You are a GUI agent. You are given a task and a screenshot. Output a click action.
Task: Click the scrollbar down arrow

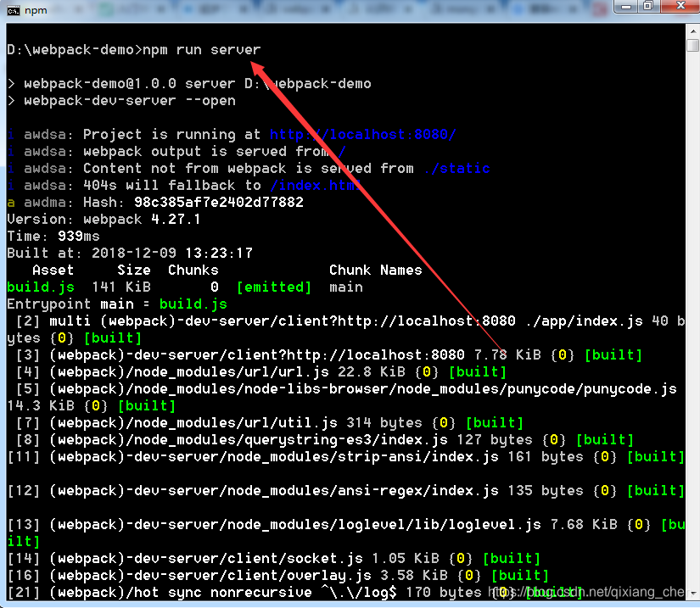pyautogui.click(x=693, y=594)
